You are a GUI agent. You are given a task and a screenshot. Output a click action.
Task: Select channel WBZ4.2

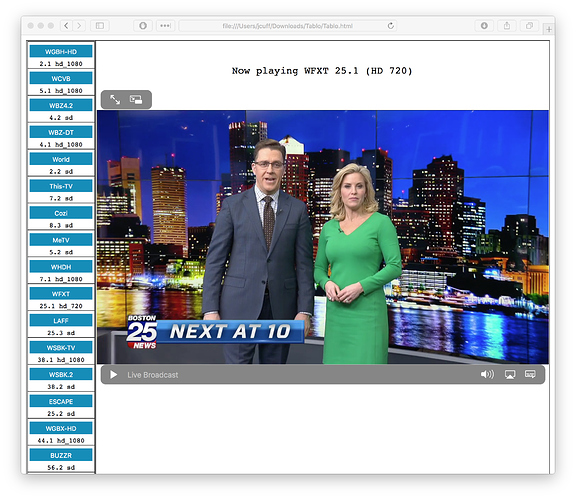(x=61, y=105)
